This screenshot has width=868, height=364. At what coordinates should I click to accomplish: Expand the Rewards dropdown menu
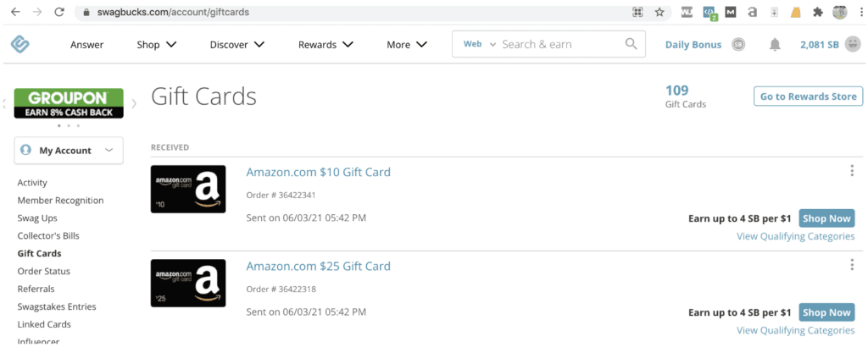pos(325,45)
